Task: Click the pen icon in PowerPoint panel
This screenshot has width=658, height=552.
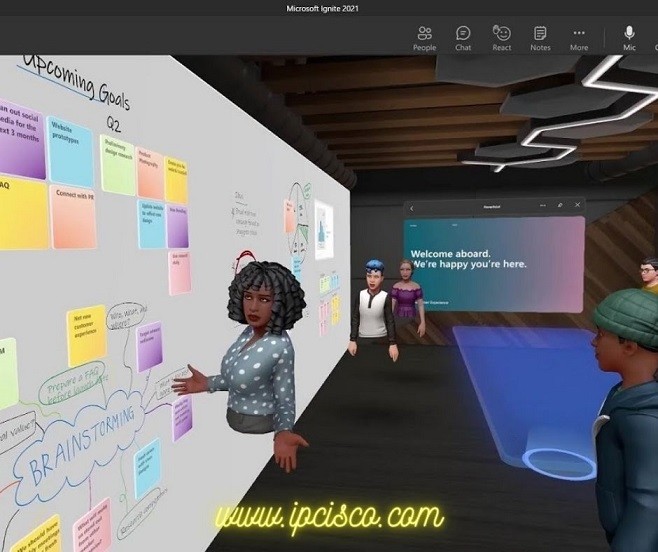Action: (x=560, y=205)
